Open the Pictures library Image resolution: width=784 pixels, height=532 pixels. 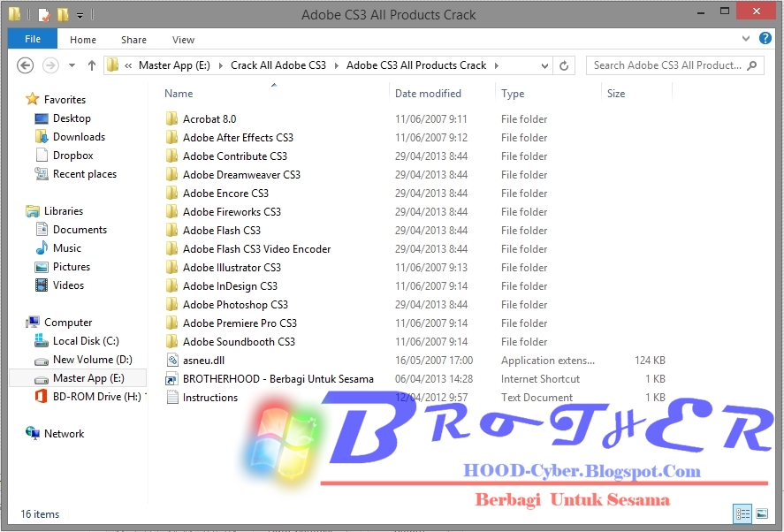click(71, 267)
